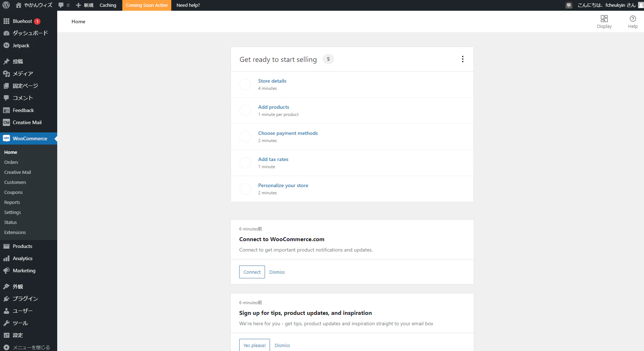
Task: Collapse the sidebar with メニューを閉じる
Action: pos(27,347)
